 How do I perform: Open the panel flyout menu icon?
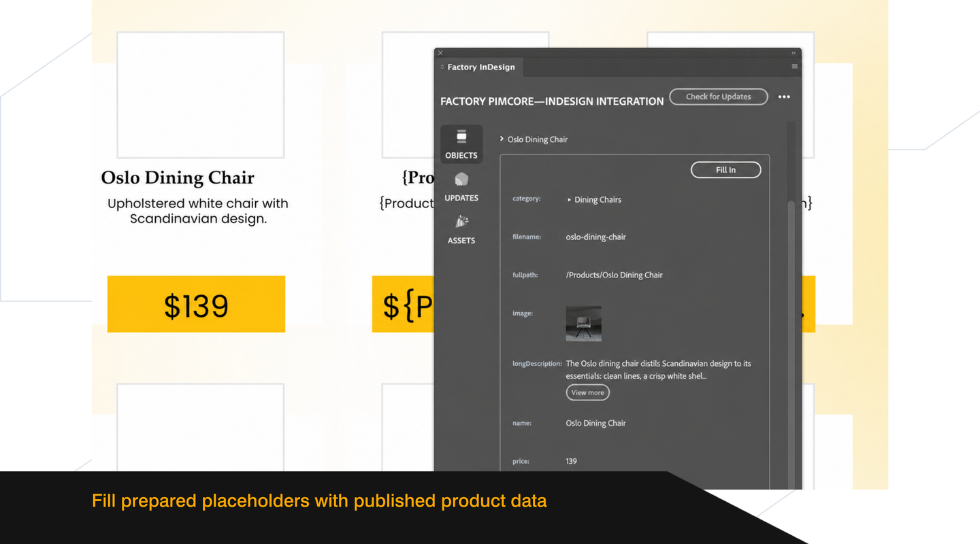pyautogui.click(x=794, y=67)
